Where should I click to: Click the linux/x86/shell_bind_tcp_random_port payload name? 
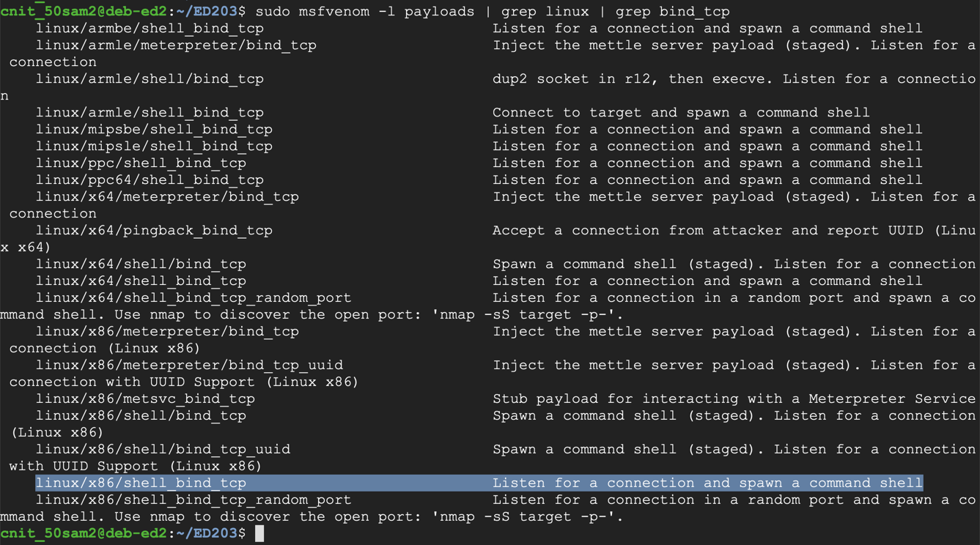pos(194,500)
